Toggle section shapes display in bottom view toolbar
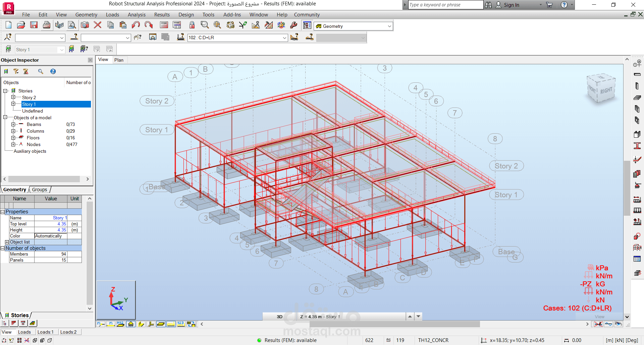The height and width of the screenshot is (345, 644). click(141, 324)
